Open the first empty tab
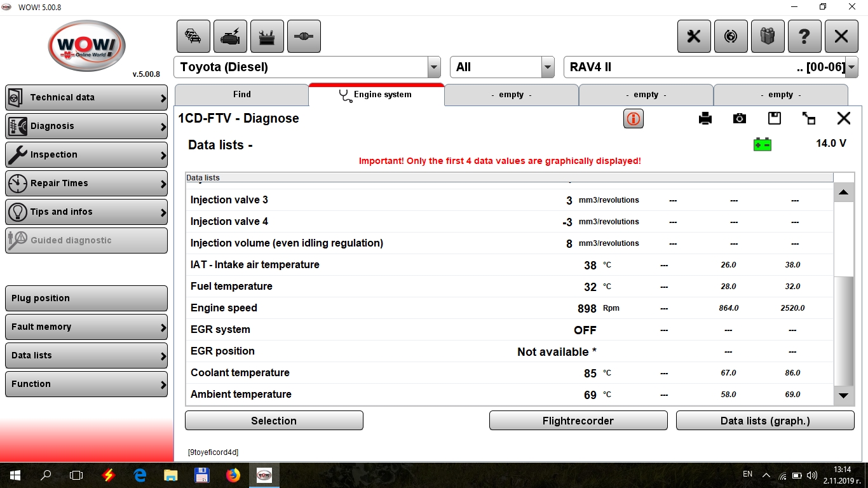 pyautogui.click(x=512, y=95)
